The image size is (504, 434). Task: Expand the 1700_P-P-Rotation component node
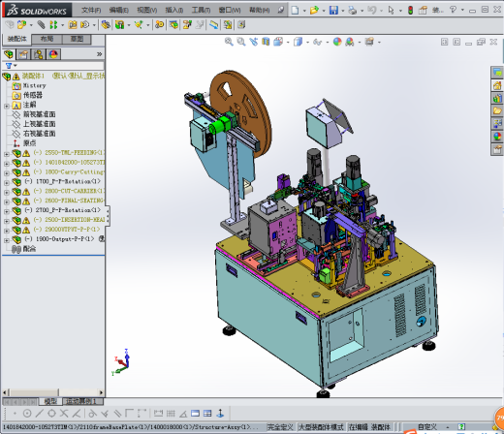(7, 182)
